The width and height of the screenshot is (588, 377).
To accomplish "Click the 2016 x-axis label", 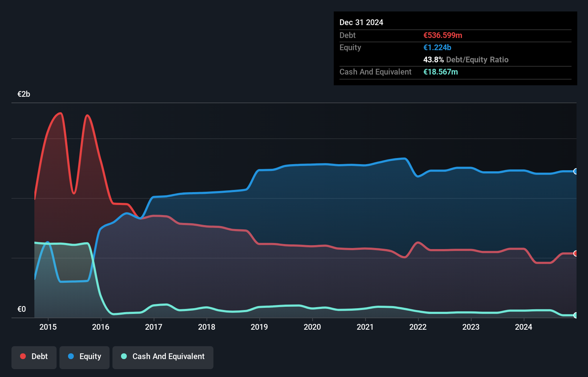I will (x=101, y=327).
